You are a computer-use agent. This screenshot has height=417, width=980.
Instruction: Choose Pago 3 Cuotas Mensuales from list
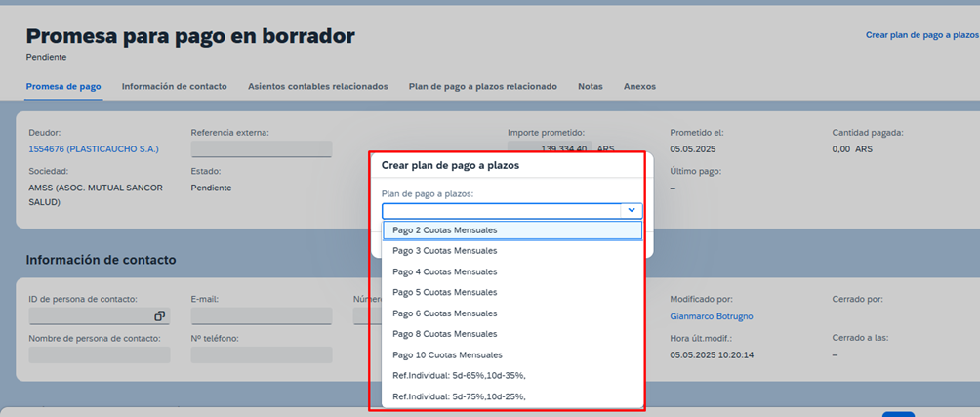point(444,251)
